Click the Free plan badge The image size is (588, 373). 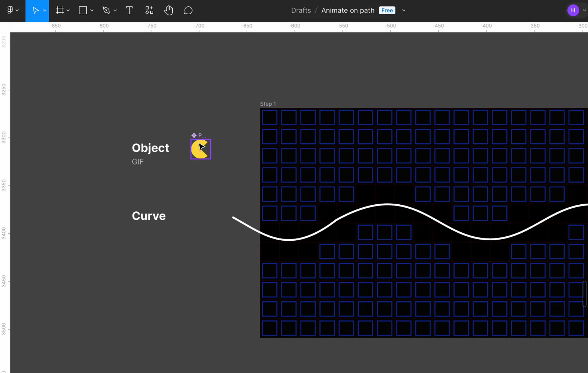point(387,11)
